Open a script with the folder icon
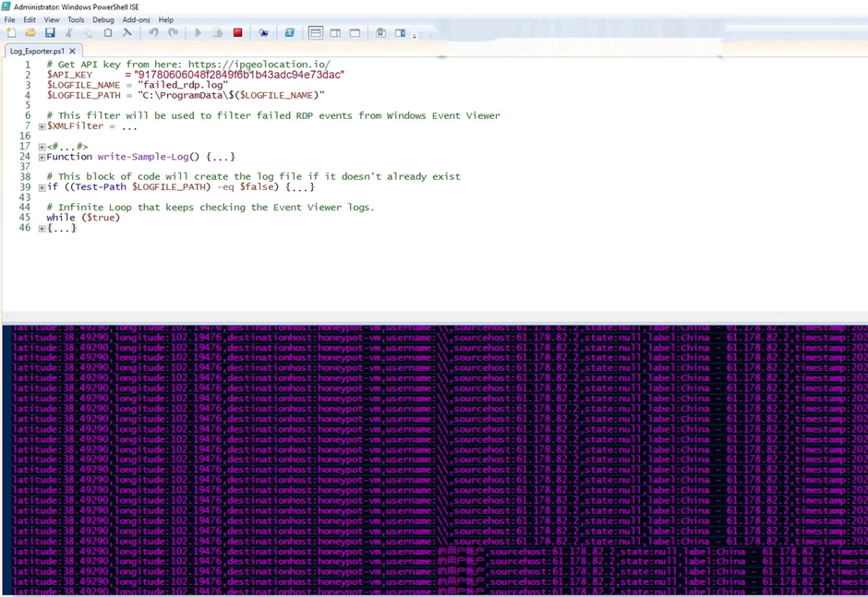Screen dimensions: 868x597 pos(30,32)
